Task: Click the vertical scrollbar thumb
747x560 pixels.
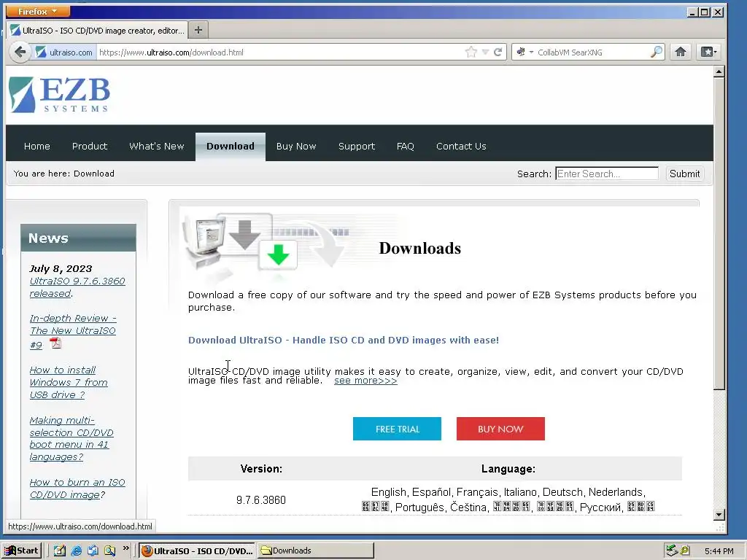Action: pyautogui.click(x=719, y=234)
